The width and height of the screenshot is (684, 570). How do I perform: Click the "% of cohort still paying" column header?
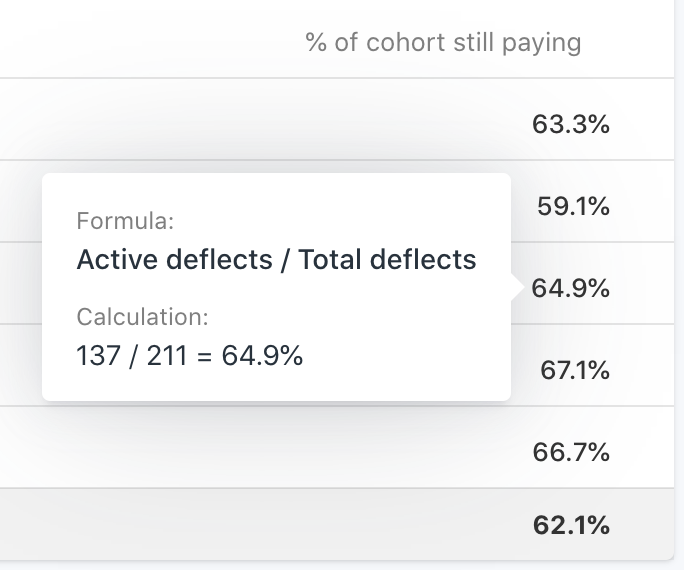(x=443, y=43)
